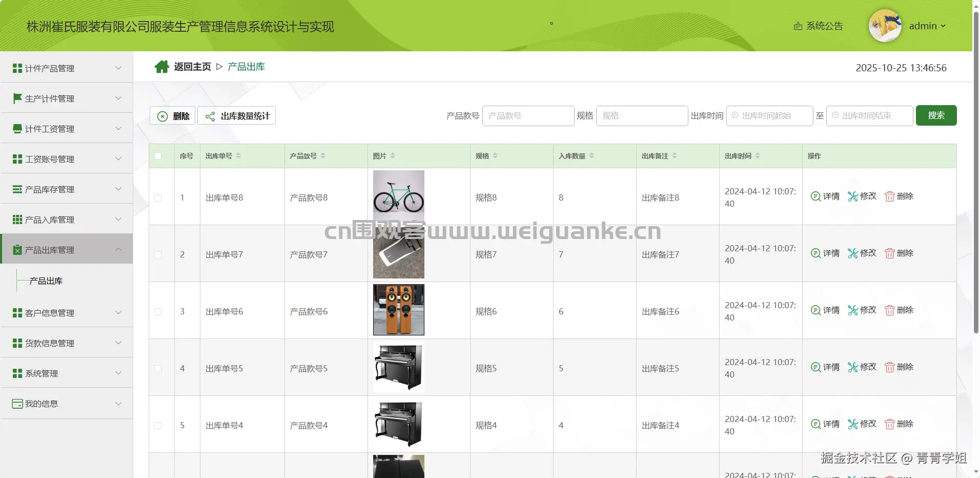Select 产品出库 in the sidebar submenu

(x=45, y=281)
